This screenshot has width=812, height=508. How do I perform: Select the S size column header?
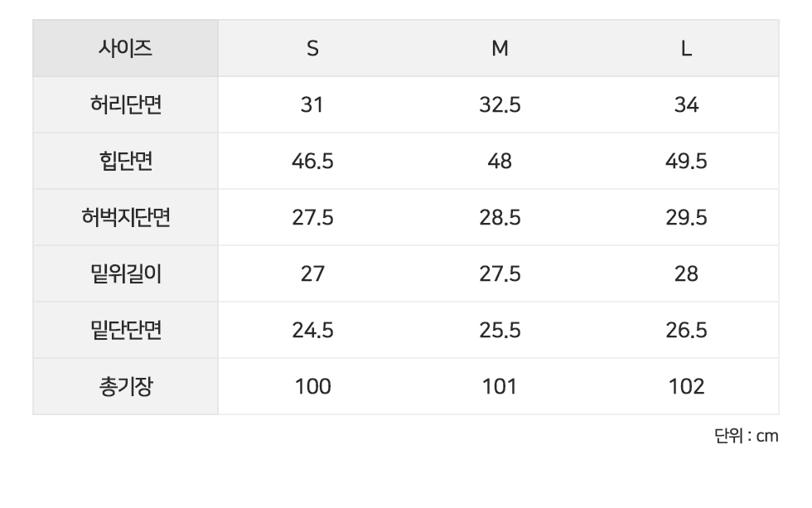click(x=312, y=49)
